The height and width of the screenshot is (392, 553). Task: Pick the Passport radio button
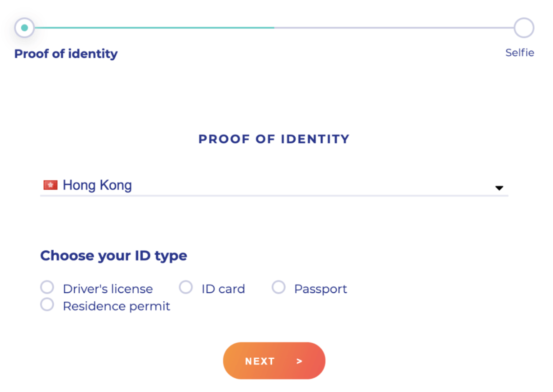click(x=279, y=287)
